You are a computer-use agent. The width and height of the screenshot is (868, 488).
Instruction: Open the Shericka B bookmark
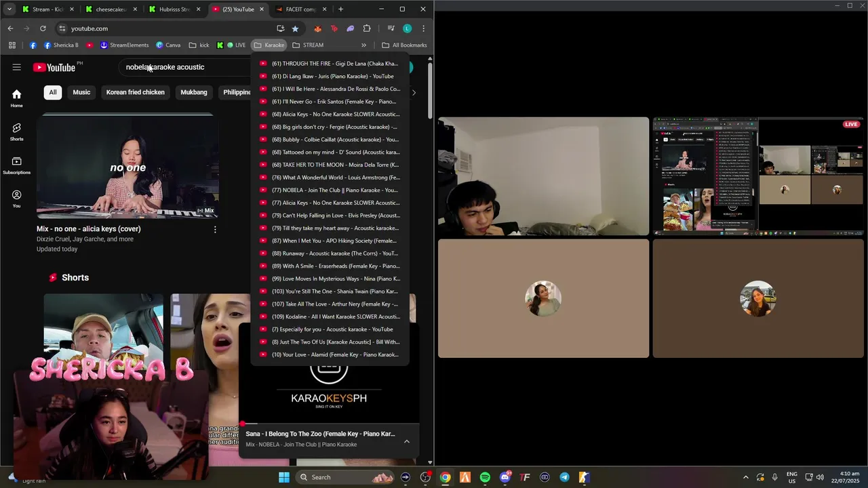[61, 45]
